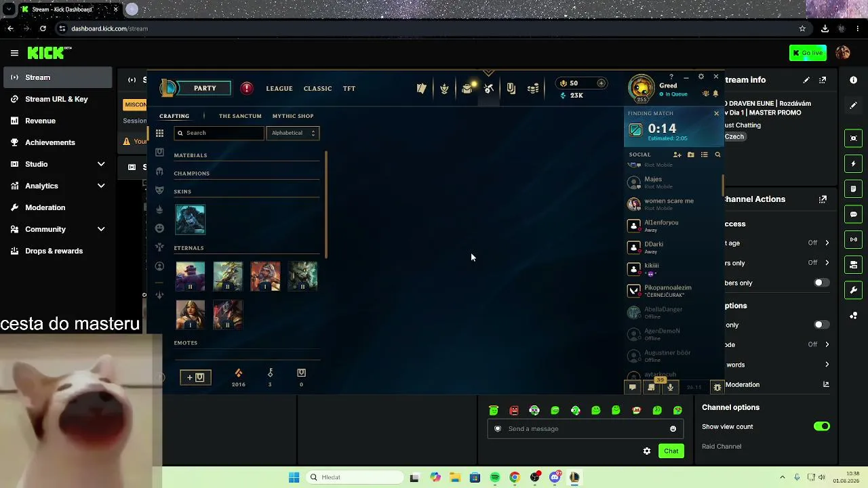
Task: Select the loot grid view icon
Action: point(159,134)
